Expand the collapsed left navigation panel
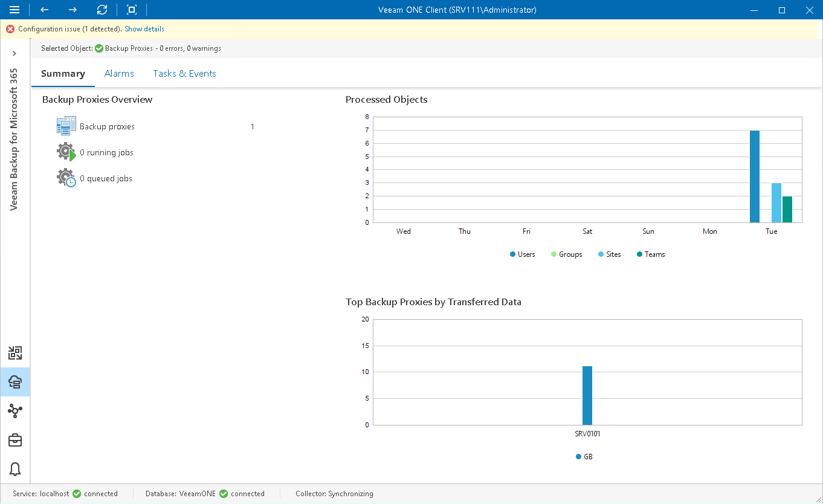Viewport: 823px width, 504px height. click(x=15, y=53)
